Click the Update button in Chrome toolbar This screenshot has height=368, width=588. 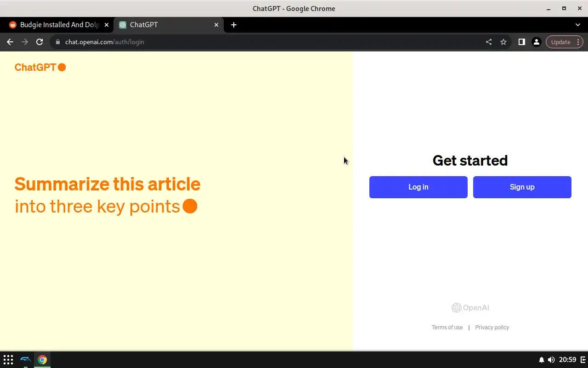(565, 42)
